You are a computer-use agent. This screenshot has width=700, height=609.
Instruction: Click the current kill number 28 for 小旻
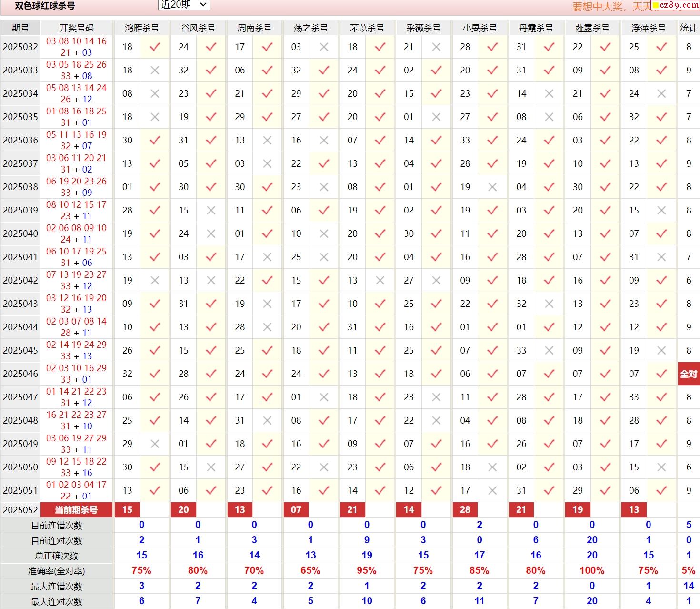coord(465,510)
